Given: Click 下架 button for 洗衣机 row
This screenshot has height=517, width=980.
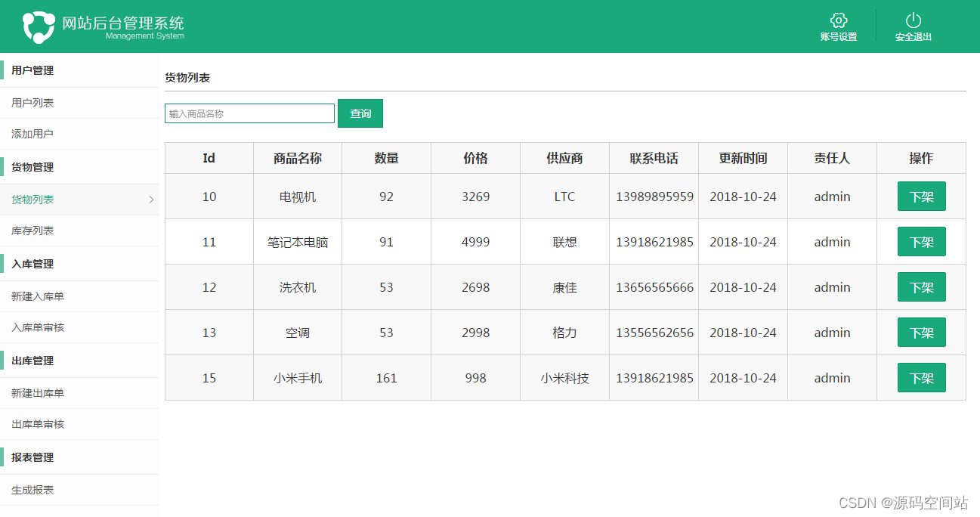Looking at the screenshot, I should pos(921,287).
